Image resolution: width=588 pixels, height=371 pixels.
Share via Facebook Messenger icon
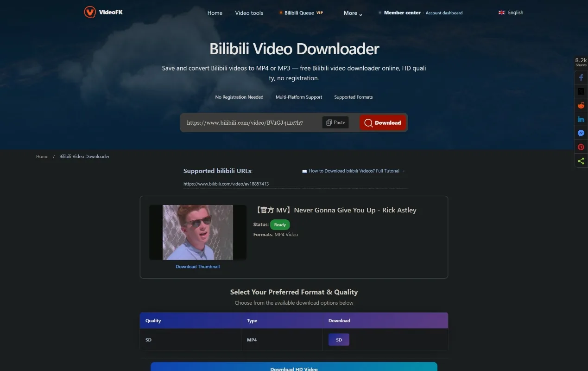tap(581, 133)
